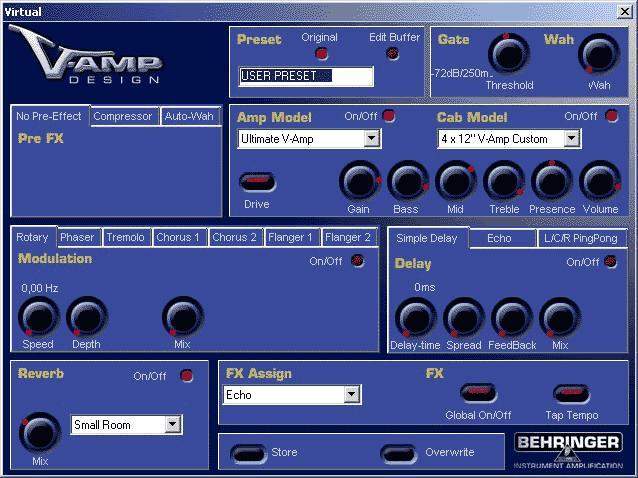Screen dimensions: 638x478
Task: Switch to the Auto-Wah tab
Action: pos(189,116)
